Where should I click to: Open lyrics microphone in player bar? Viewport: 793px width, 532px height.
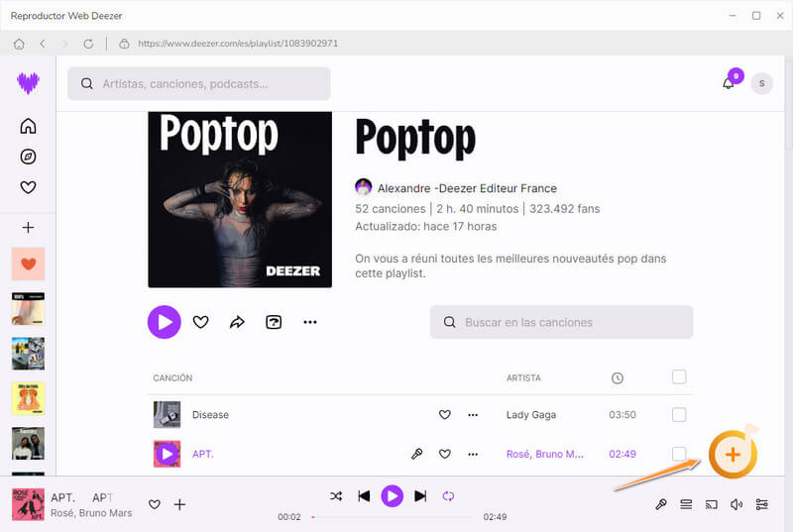660,504
